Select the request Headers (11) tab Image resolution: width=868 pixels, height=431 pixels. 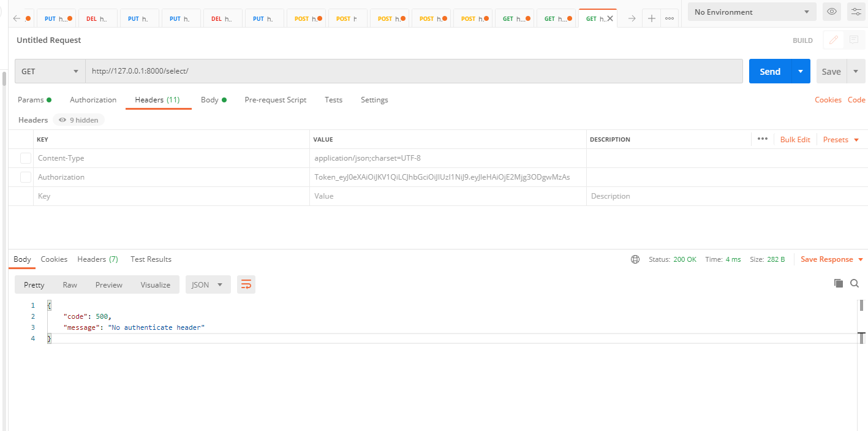click(x=157, y=100)
